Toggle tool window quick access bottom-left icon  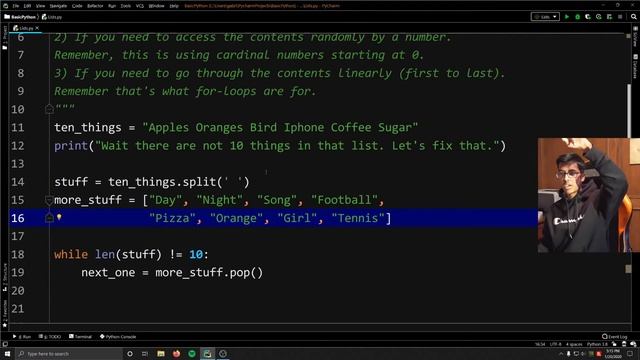5,344
